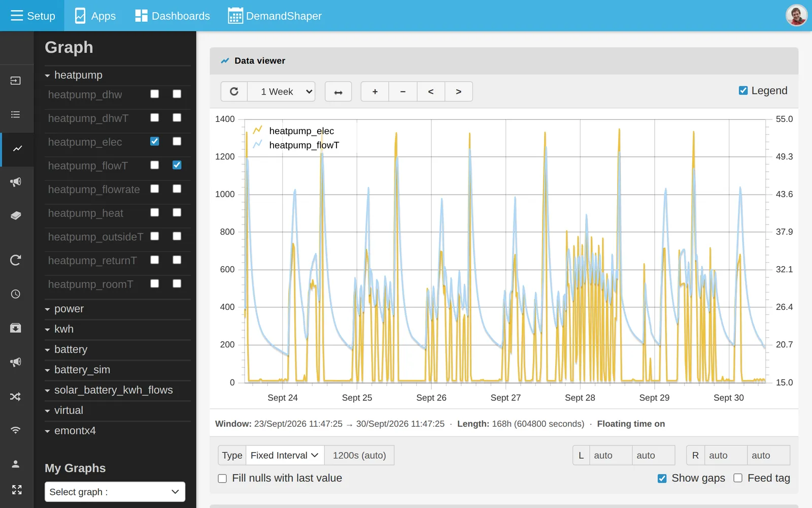Expand the power feed group
This screenshot has width=812, height=508.
tap(118, 309)
